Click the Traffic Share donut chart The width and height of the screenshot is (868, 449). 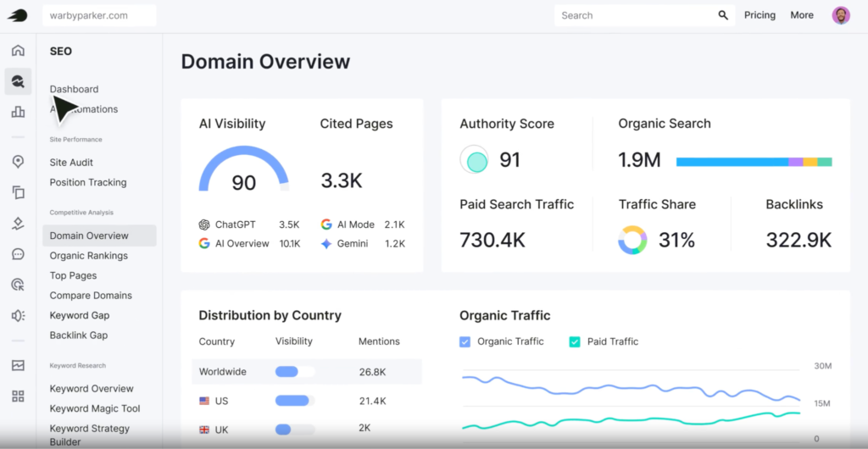[632, 240]
